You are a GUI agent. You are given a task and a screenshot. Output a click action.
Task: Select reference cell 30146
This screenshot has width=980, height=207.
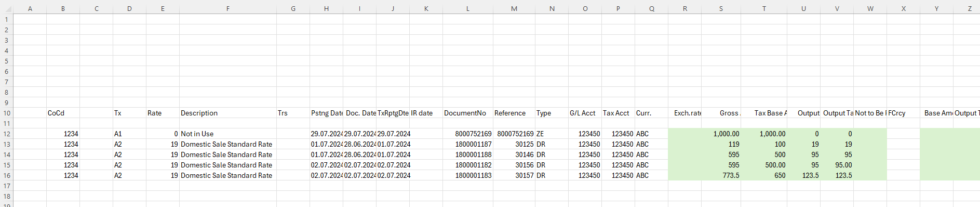click(514, 154)
